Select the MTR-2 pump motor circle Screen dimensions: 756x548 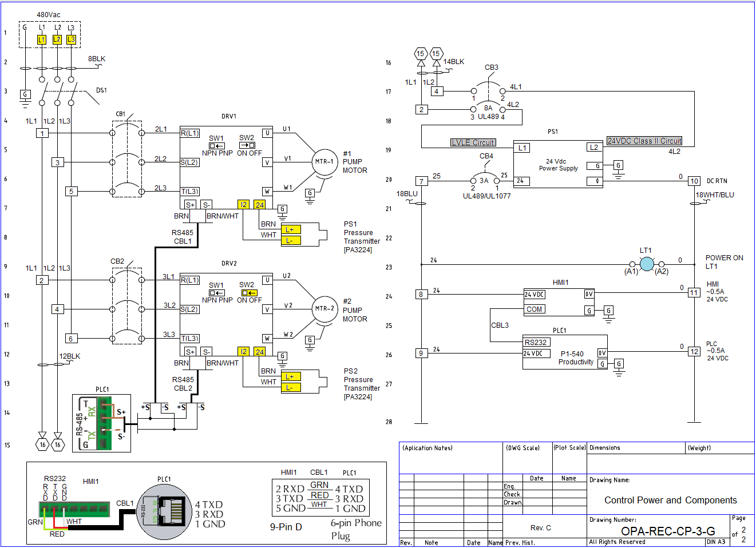[x=324, y=309]
